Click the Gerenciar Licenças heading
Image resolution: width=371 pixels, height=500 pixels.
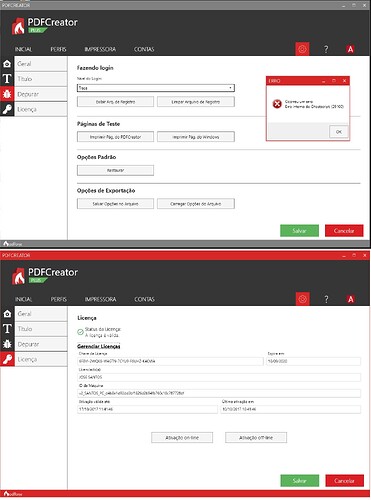[x=99, y=346]
